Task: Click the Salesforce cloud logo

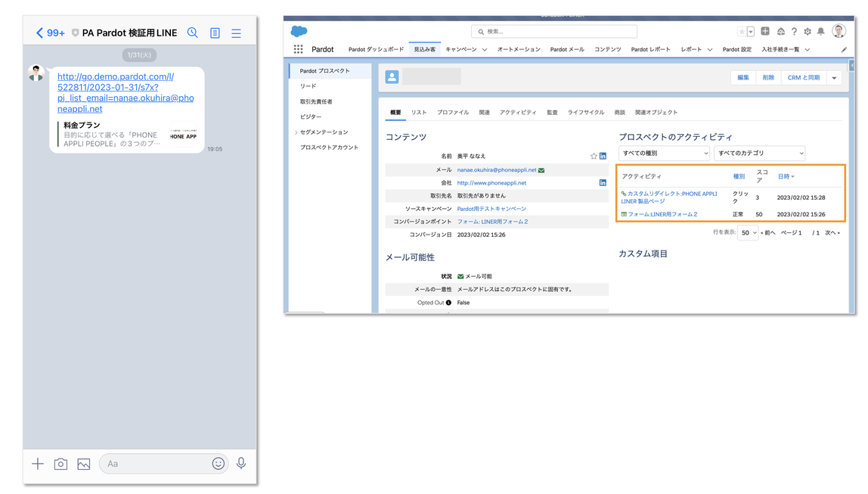Action: 299,32
